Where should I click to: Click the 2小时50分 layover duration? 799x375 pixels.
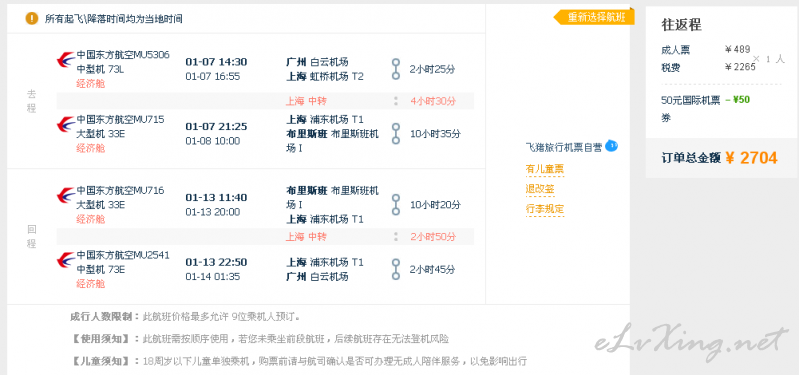click(x=433, y=237)
